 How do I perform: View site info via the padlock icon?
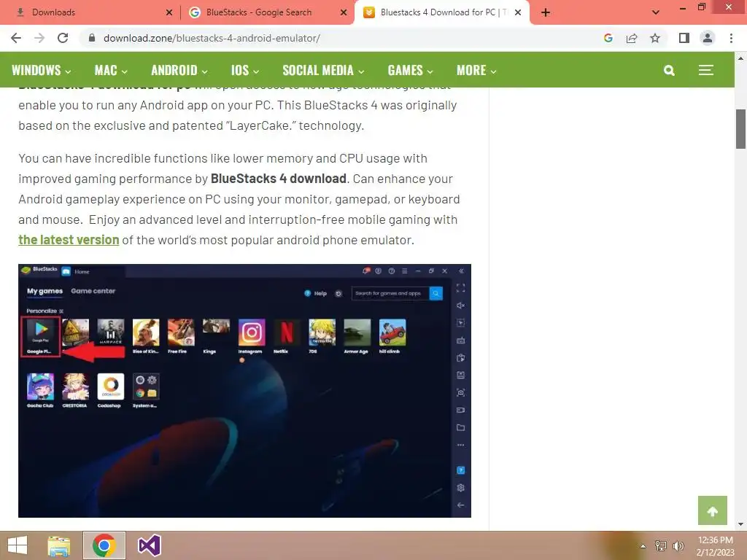92,38
